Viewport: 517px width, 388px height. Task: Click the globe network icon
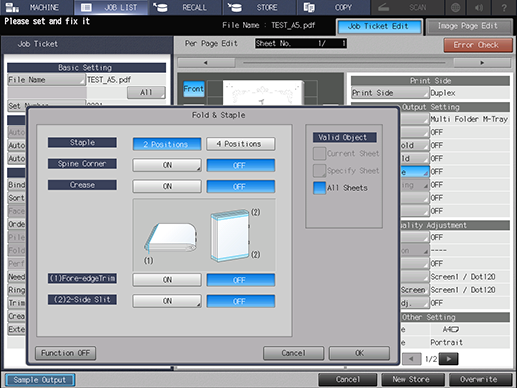455,7
